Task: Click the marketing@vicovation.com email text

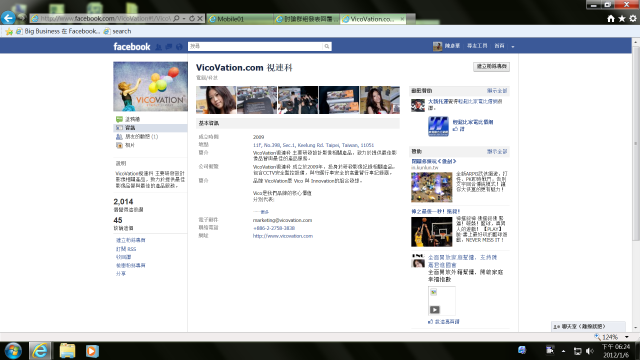Action: tap(282, 220)
